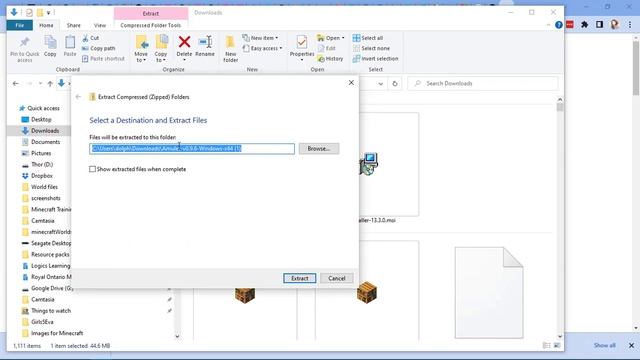Go up one folder level
This screenshot has width=640, height=360.
click(x=50, y=84)
